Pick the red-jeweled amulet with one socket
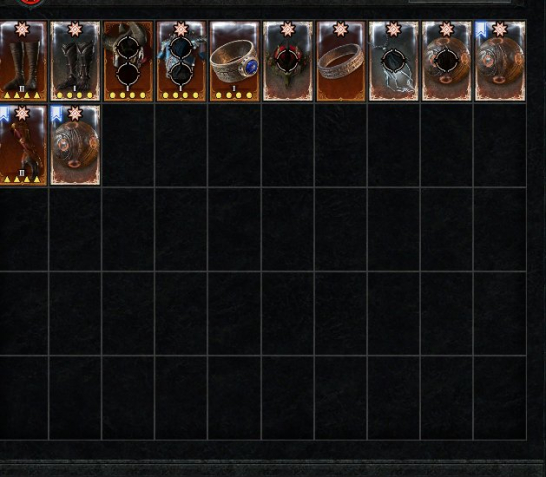 click(x=288, y=61)
